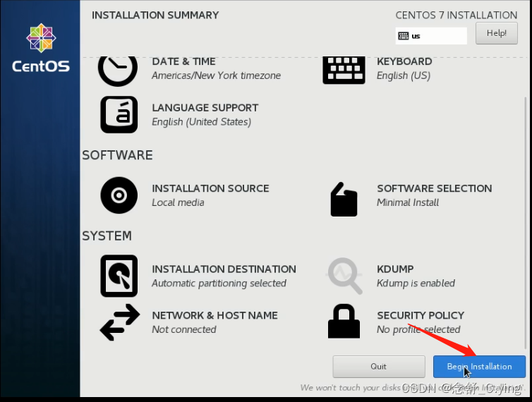Click Automatic partitioning selected text
Viewport: 532px width, 402px height.
pos(219,284)
